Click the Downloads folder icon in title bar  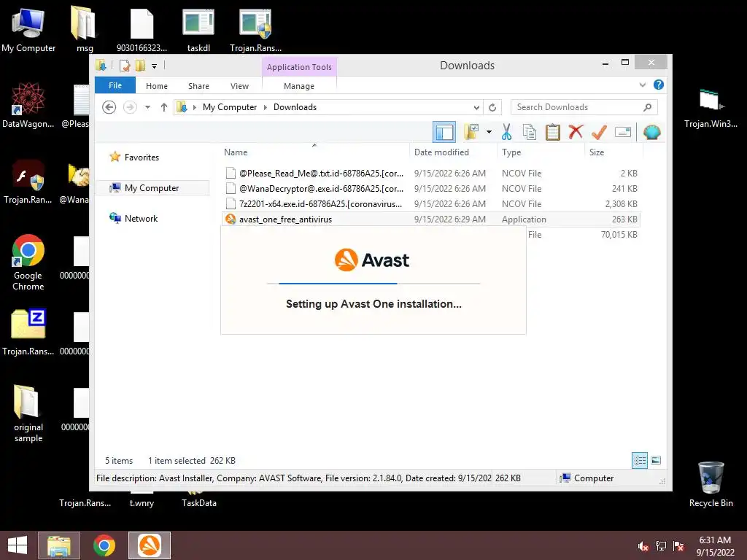(101, 65)
